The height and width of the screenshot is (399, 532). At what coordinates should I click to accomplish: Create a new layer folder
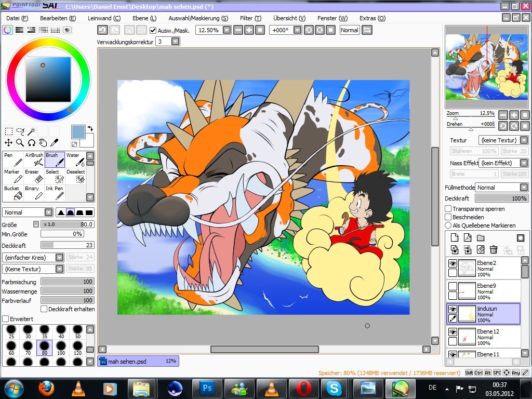(x=481, y=237)
